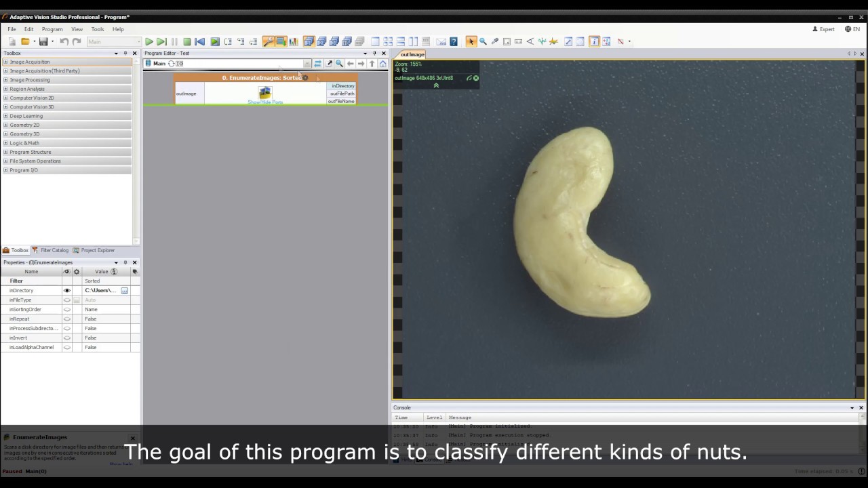The width and height of the screenshot is (868, 488).
Task: Expand the Deep Learning toolbox category
Action: tap(6, 116)
